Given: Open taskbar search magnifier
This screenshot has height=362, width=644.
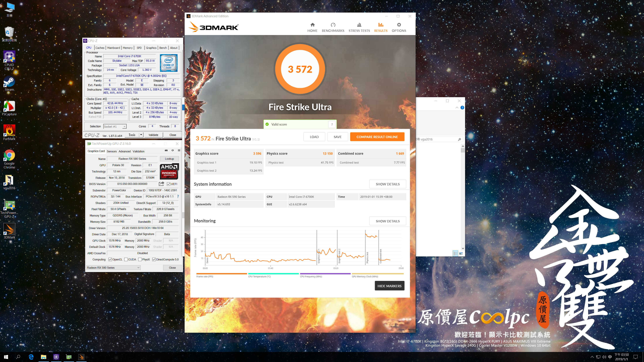Looking at the screenshot, I should (x=18, y=357).
